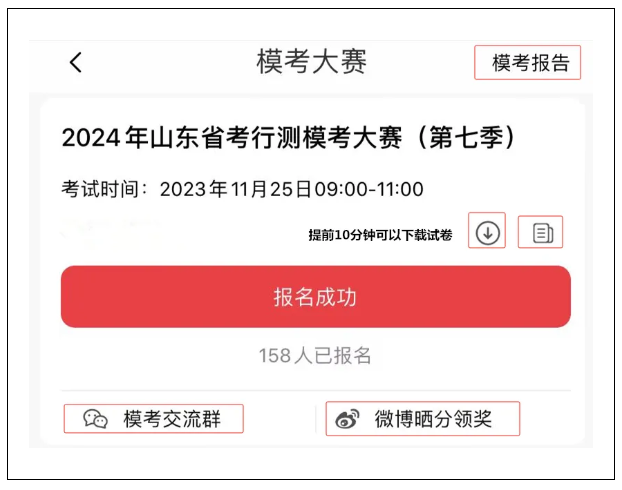Tap the WeChat chat bubbles icon

(95, 419)
